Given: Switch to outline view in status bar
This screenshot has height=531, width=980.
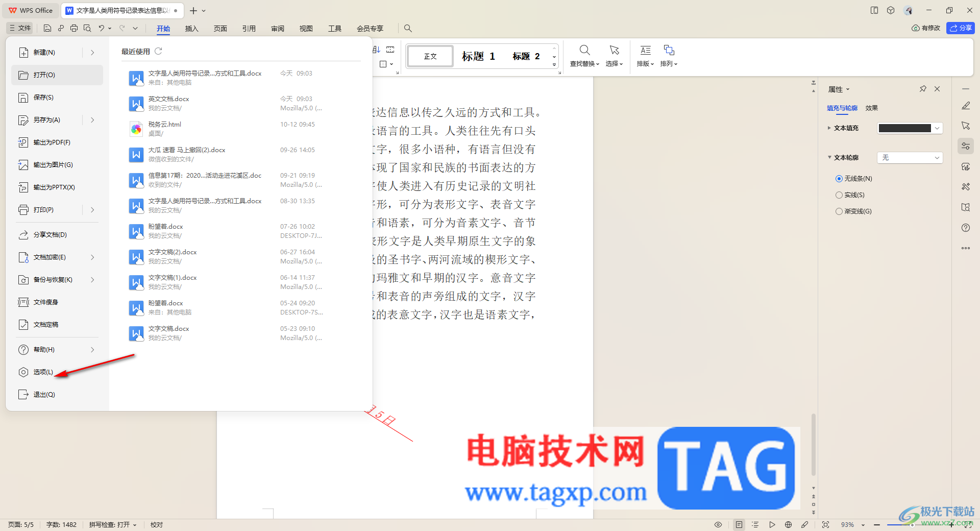Looking at the screenshot, I should coord(755,525).
